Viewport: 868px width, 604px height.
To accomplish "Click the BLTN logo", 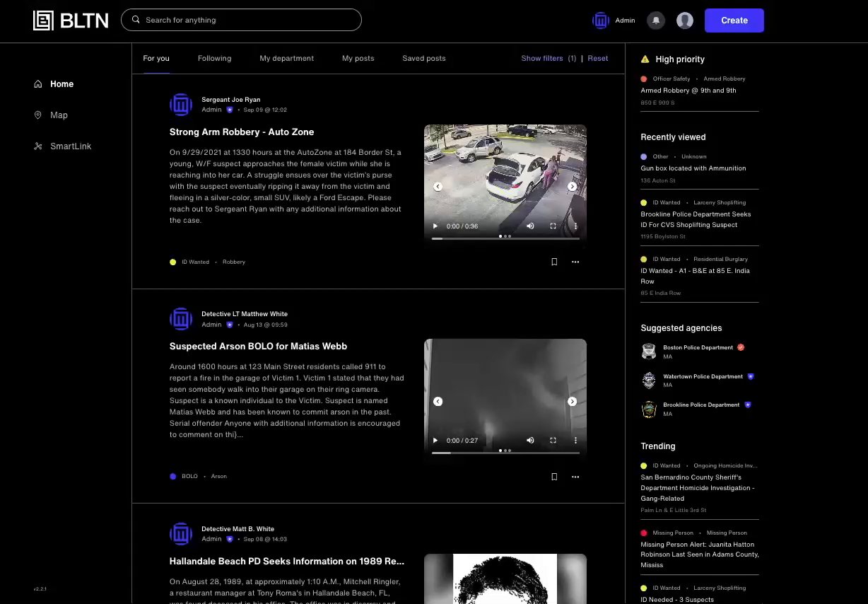I will [71, 21].
